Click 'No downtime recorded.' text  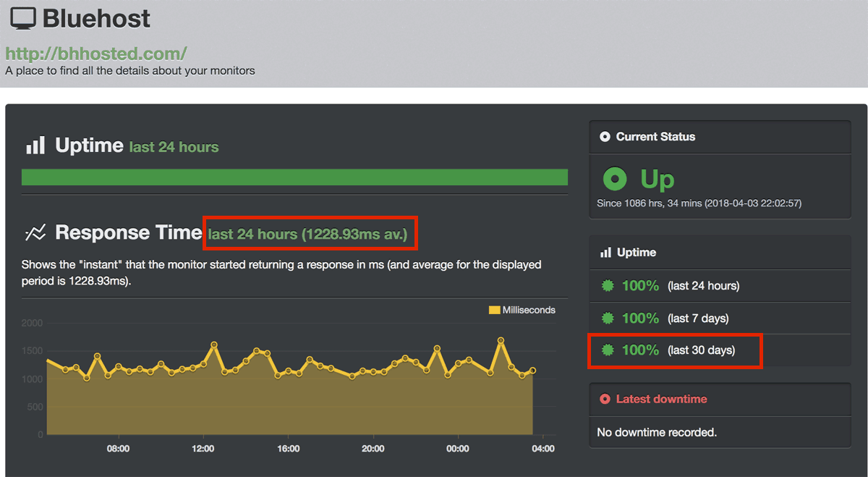click(x=657, y=432)
